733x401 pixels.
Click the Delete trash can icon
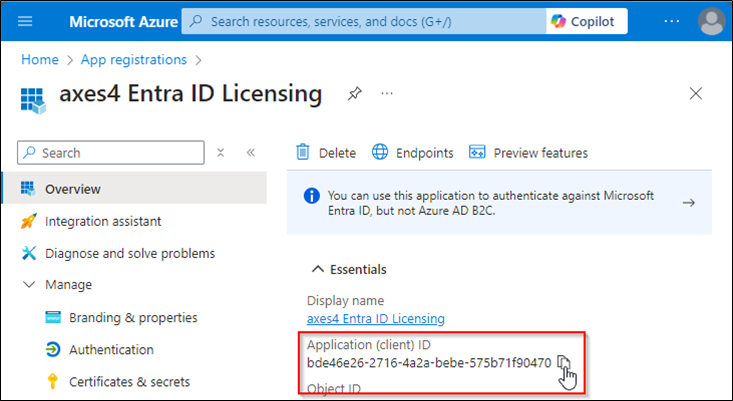(303, 152)
